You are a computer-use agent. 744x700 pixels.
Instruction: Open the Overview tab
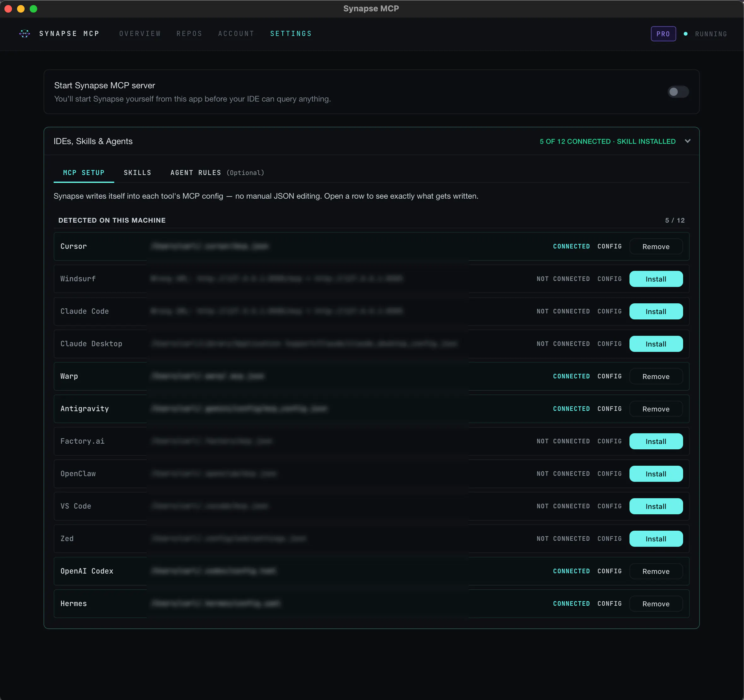[x=140, y=34]
